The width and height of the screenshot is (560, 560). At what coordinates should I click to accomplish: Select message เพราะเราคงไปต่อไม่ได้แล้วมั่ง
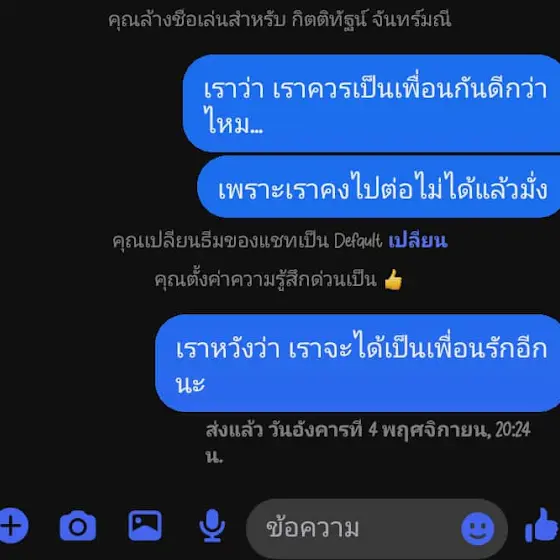(379, 187)
